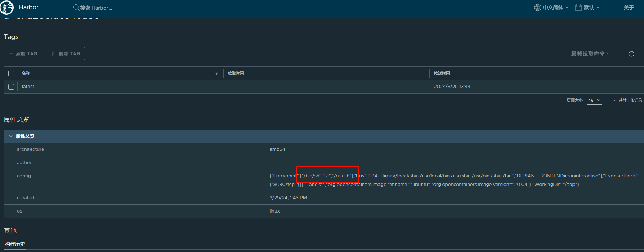Open the 关于 menu item
The width and height of the screenshot is (644, 252).
click(x=629, y=8)
